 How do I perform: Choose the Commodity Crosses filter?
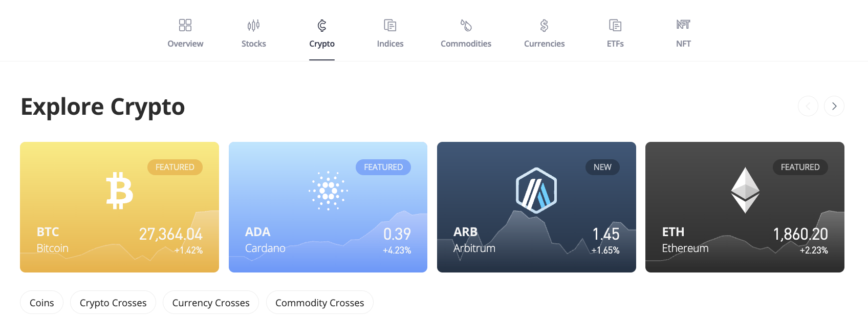point(320,303)
